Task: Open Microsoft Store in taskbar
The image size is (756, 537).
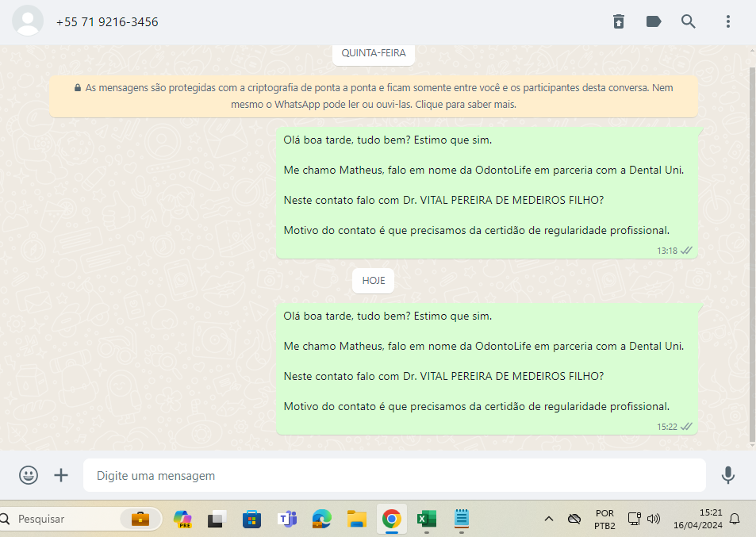Action: [251, 519]
